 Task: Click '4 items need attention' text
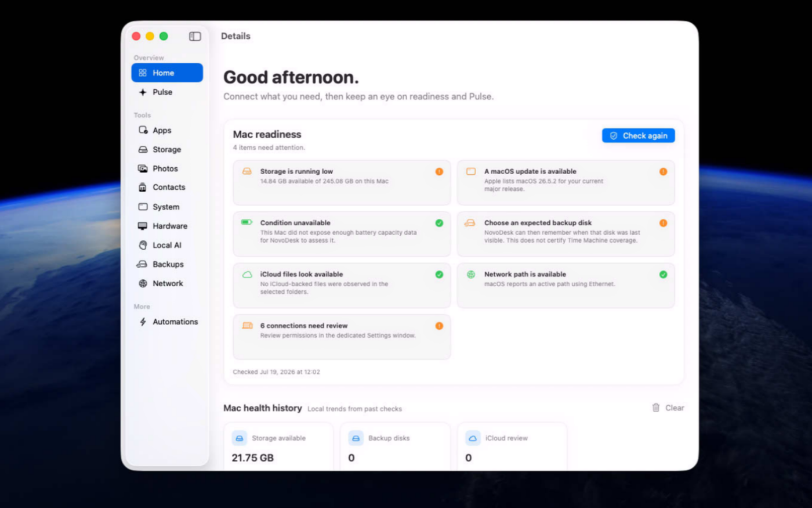click(269, 147)
